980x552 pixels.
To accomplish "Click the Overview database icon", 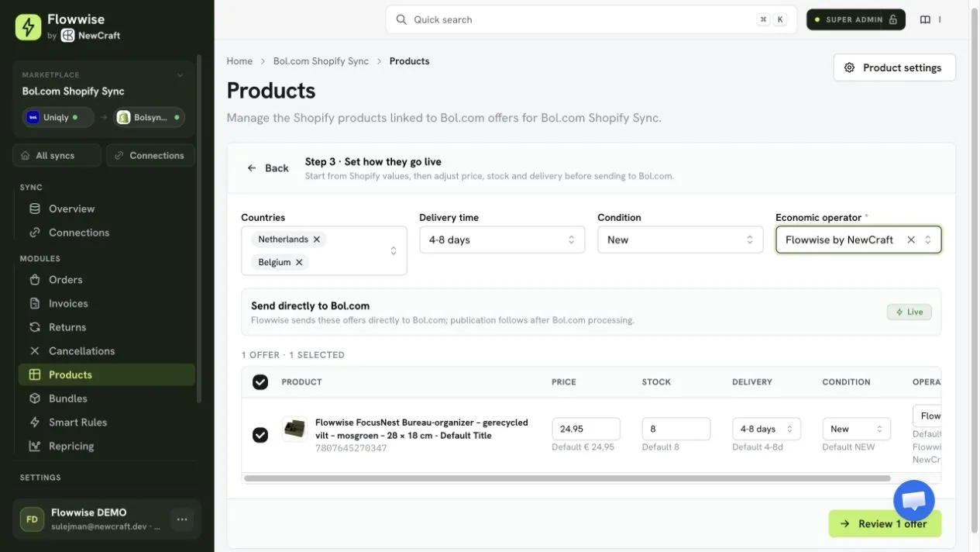I will 35,209.
